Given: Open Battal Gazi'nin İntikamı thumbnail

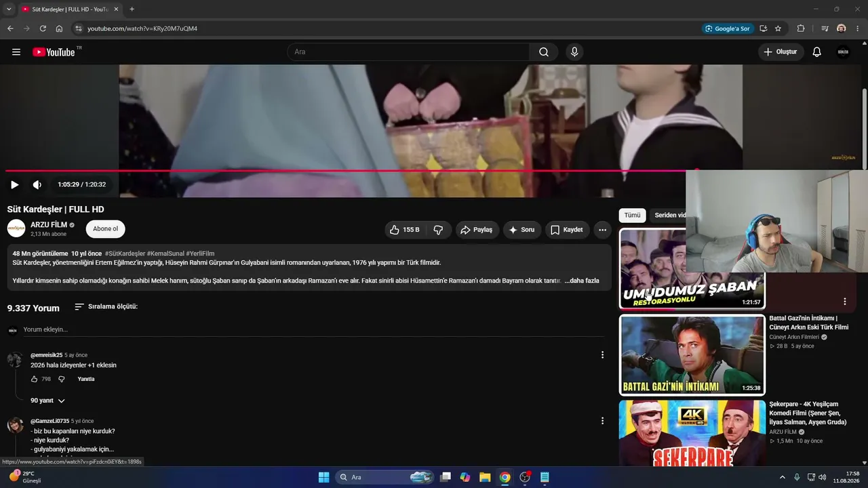Looking at the screenshot, I should click(692, 354).
